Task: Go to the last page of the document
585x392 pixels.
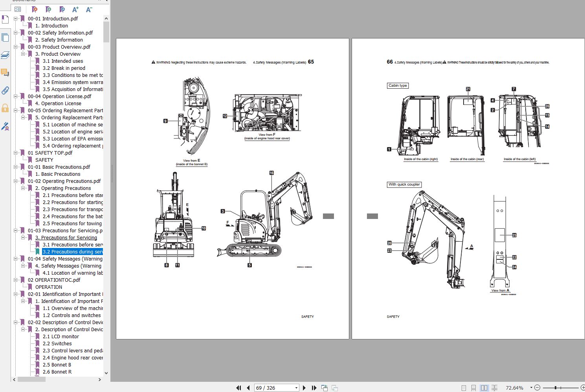Action: (314, 388)
